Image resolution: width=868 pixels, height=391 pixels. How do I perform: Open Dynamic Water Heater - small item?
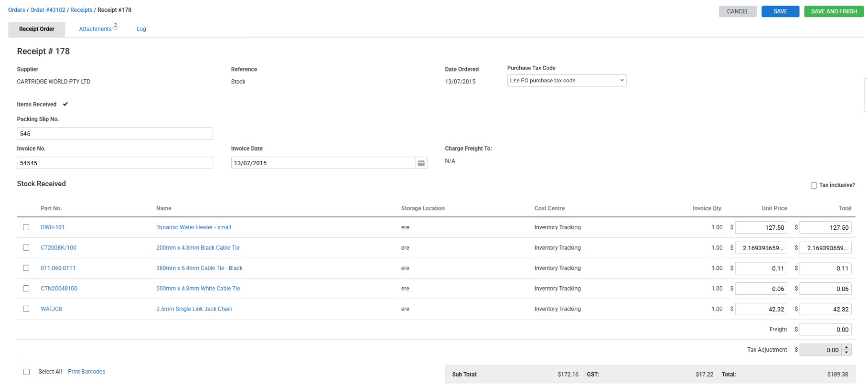coord(193,227)
